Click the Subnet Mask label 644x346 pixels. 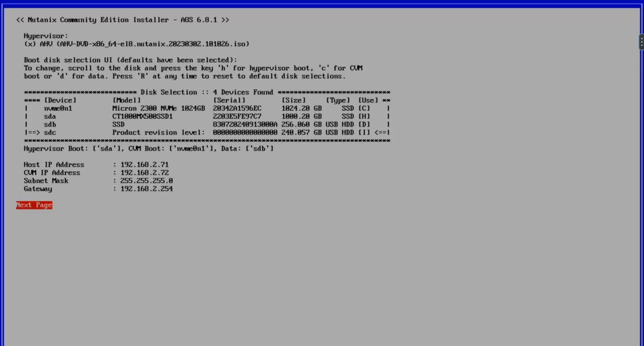pos(46,181)
